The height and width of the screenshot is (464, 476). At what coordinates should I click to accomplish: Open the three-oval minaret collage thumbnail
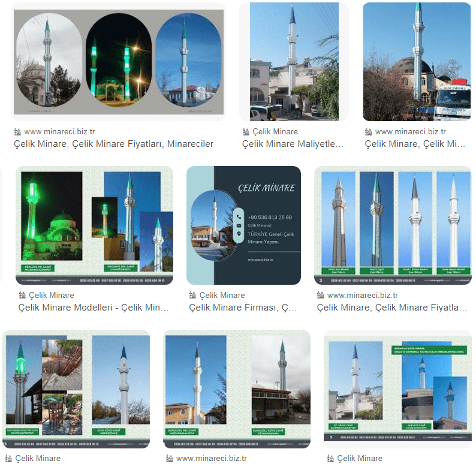(x=119, y=61)
